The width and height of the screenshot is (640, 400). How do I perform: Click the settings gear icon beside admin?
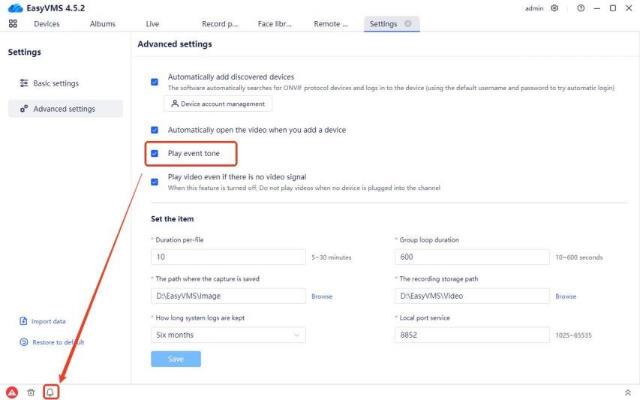tap(555, 8)
